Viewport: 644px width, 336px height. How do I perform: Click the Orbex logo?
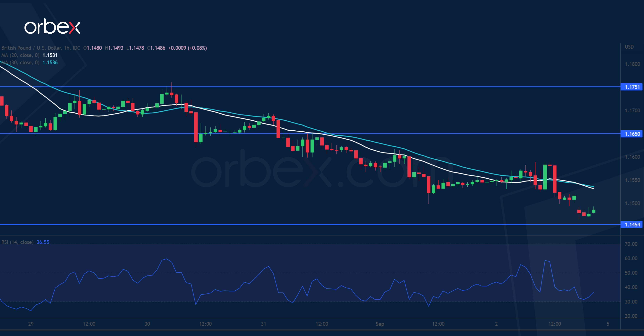click(x=52, y=26)
